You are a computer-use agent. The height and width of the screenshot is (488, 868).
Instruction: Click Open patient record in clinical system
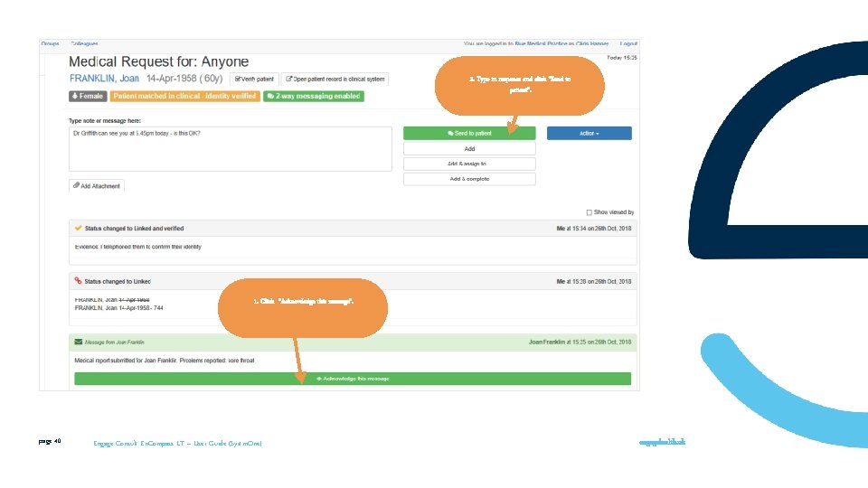click(335, 80)
